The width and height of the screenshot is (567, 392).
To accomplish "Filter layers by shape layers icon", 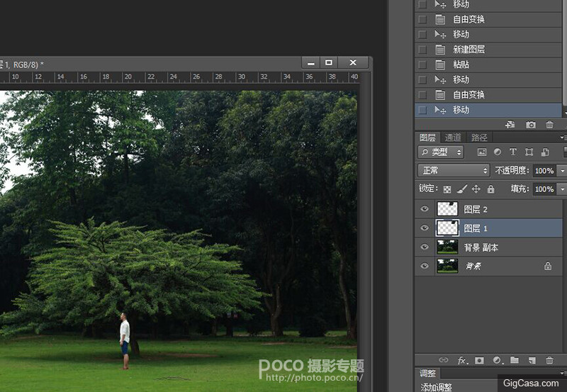I will coord(529,152).
